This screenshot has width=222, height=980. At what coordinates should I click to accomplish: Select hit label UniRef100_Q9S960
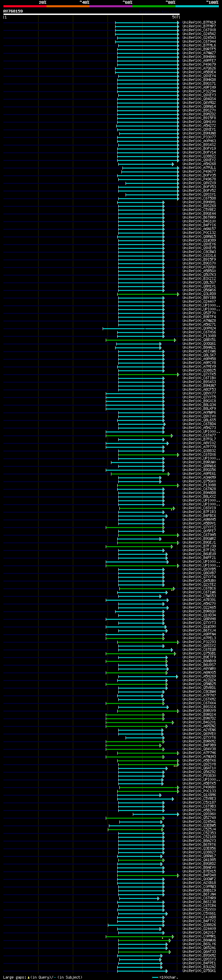[x=199, y=815]
